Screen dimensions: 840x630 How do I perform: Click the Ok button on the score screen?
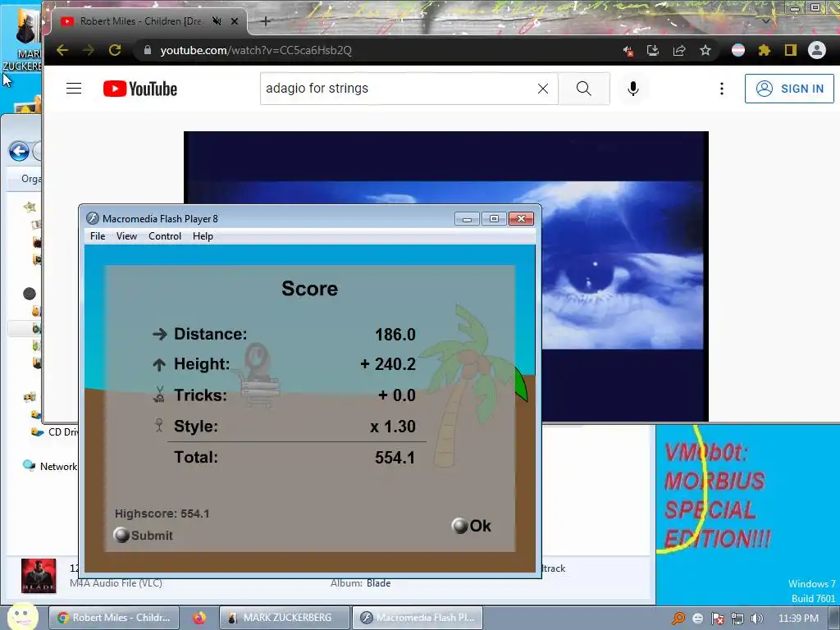tap(472, 526)
